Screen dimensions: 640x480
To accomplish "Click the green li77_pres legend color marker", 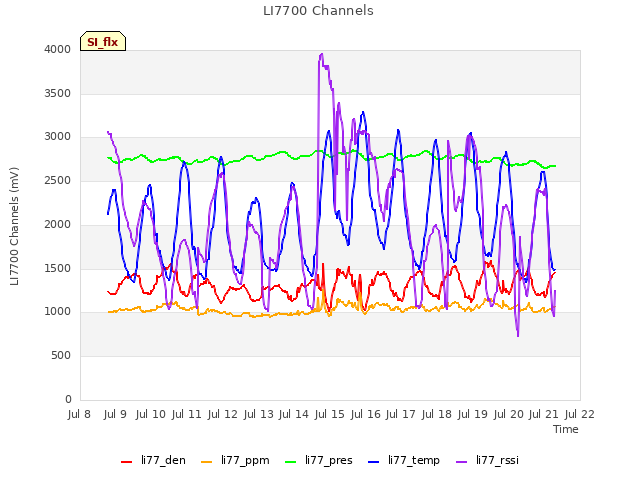I will tap(291, 462).
